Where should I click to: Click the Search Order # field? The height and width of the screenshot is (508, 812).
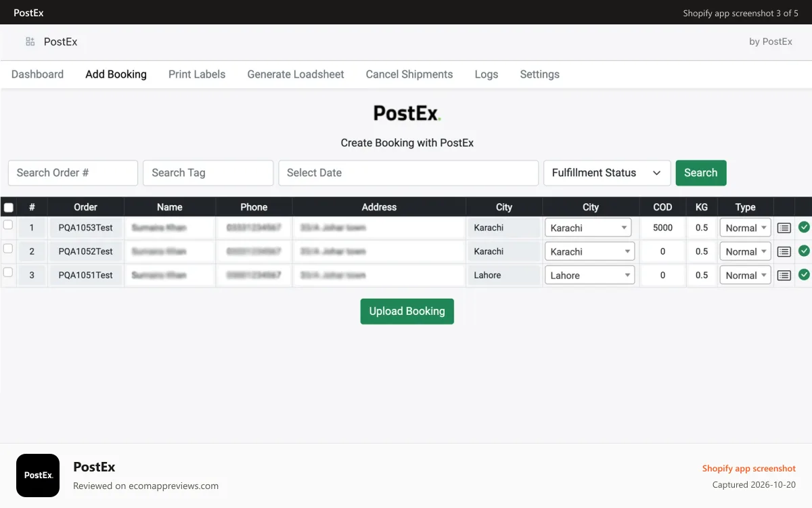(x=73, y=173)
